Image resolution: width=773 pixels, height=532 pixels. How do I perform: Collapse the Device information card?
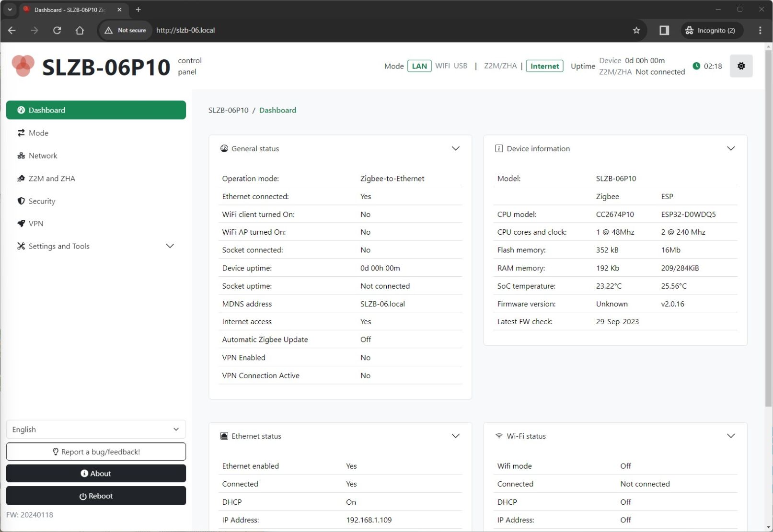(730, 148)
